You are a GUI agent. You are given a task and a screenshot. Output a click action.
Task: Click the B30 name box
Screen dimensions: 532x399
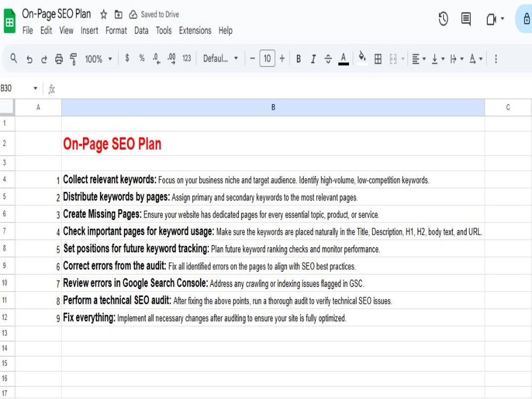click(15, 88)
